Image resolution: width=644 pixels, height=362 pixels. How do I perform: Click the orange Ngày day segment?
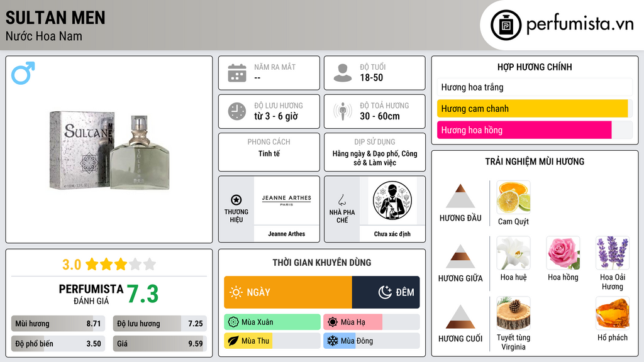click(288, 292)
